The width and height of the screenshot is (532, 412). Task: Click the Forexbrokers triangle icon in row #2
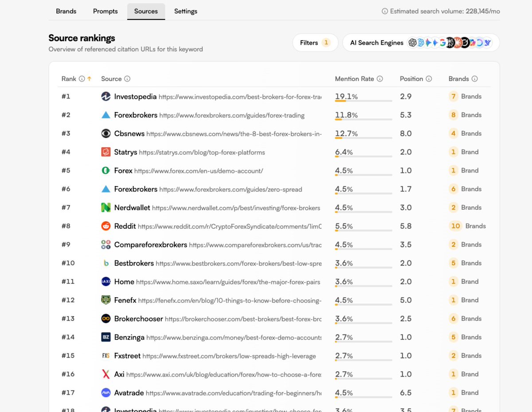click(x=106, y=115)
